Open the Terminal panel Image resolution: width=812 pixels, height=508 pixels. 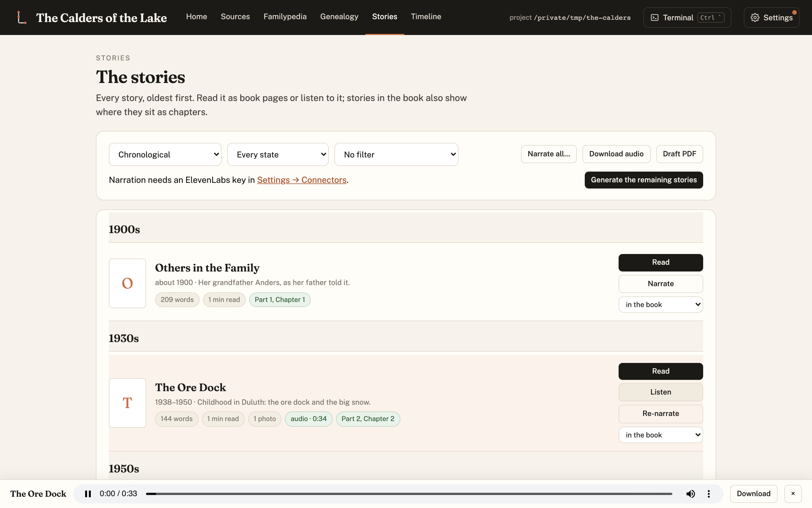pyautogui.click(x=687, y=17)
